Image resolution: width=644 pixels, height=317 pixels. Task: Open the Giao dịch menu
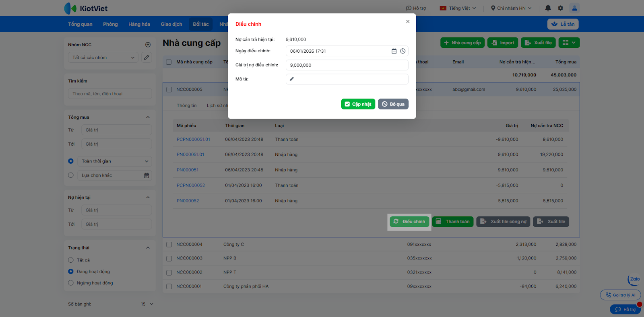click(x=171, y=24)
